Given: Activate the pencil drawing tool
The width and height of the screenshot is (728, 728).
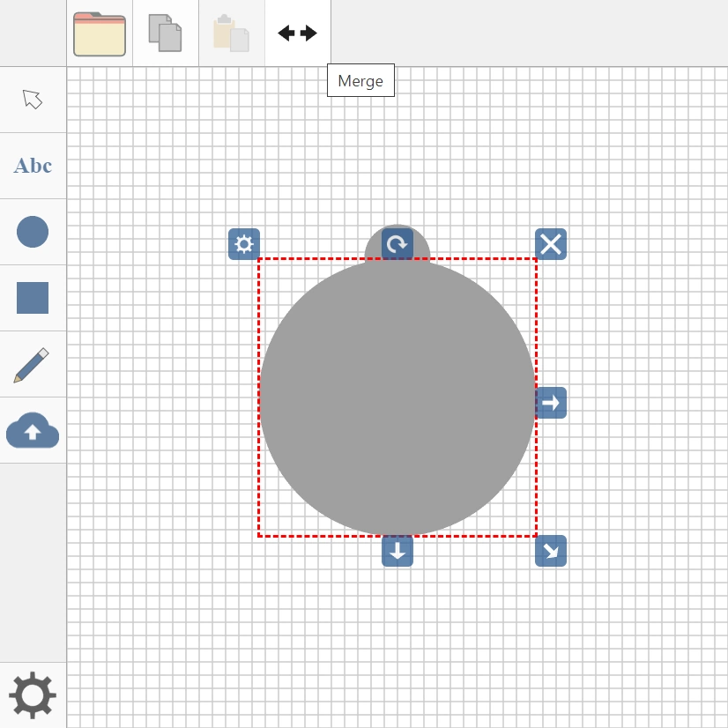Looking at the screenshot, I should [x=33, y=364].
